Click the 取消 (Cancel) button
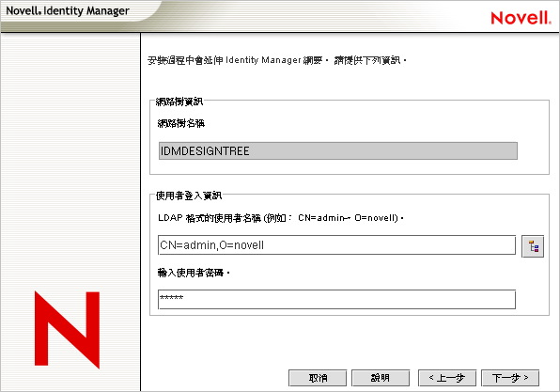Viewport: 560px width, 392px height. coord(318,378)
